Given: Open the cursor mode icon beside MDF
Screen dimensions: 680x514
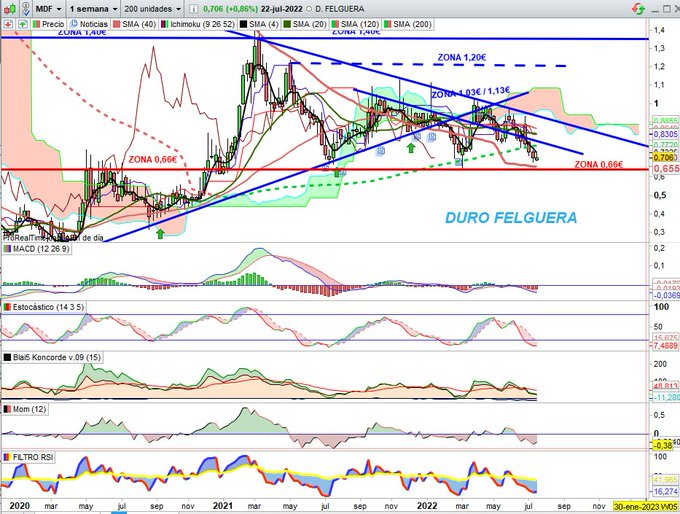Looking at the screenshot, I should pos(26,8).
